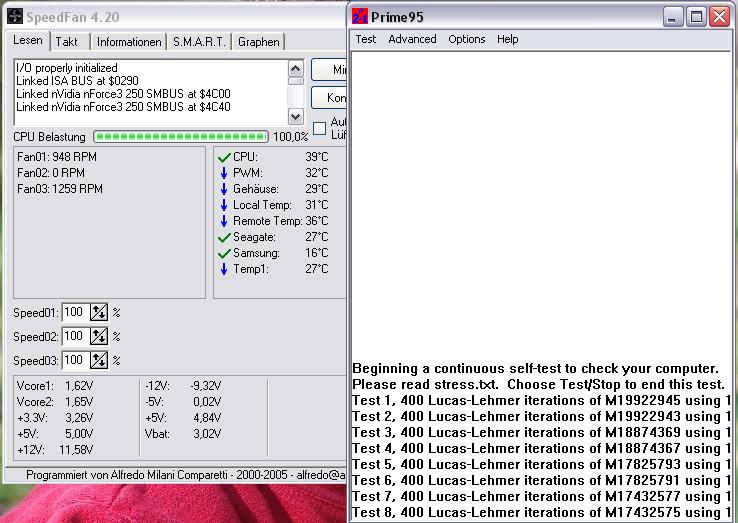The image size is (738, 523).
Task: Click the 'Fan02: 0 RPM' reading
Action: [51, 173]
